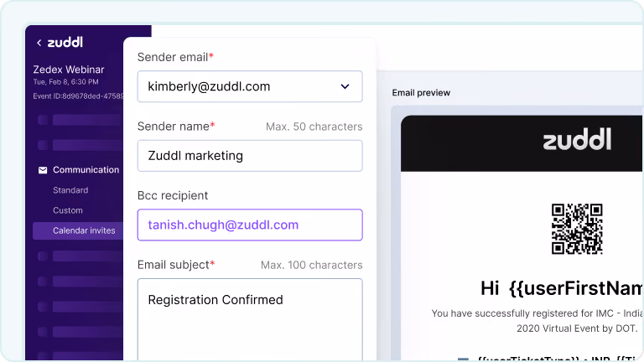Click the zuddl banner in email preview
644x362 pixels.
click(x=522, y=143)
